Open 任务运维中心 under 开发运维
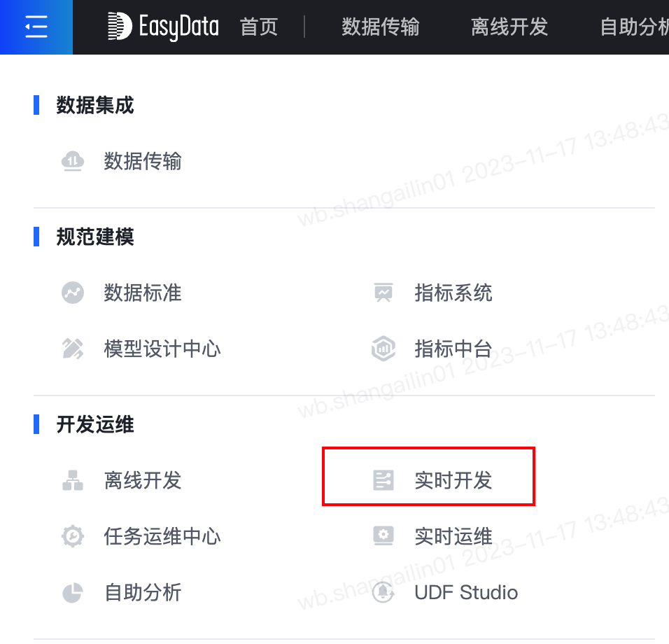This screenshot has width=669, height=644. tap(162, 536)
